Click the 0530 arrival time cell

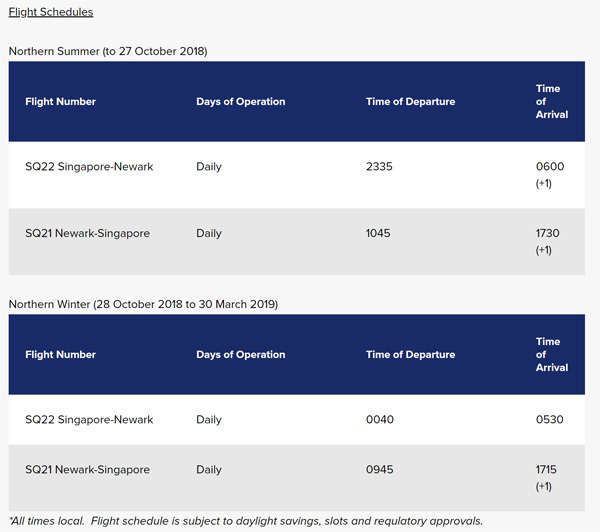pyautogui.click(x=549, y=420)
